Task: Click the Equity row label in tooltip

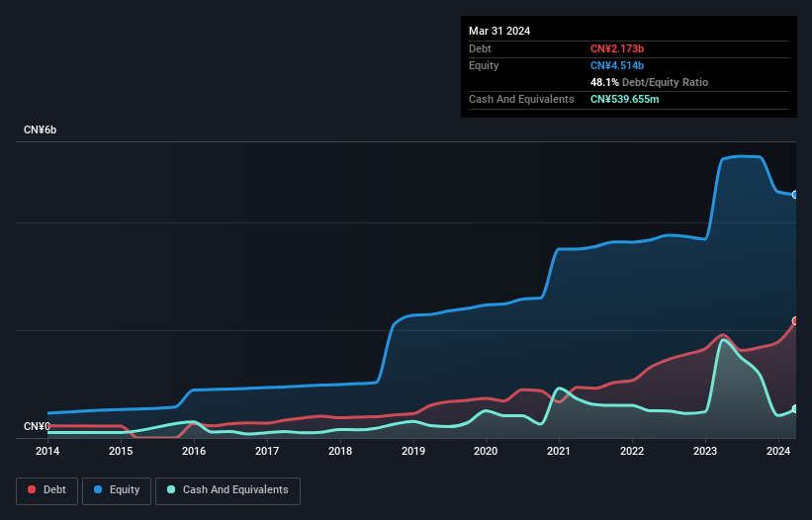Action: (x=484, y=65)
